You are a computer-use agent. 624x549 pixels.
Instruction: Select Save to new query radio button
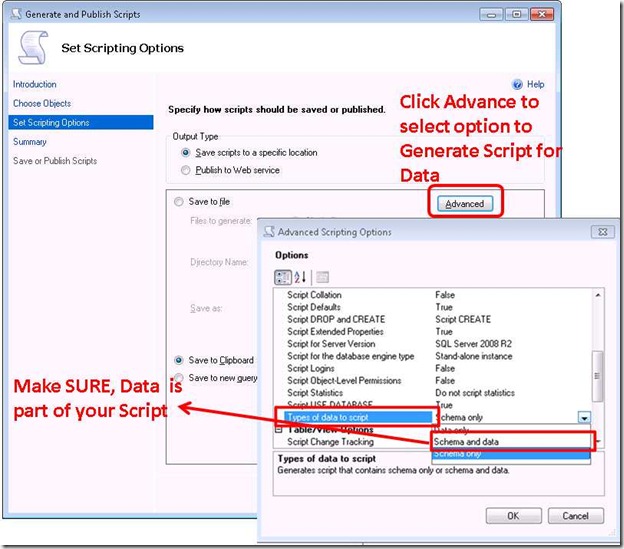pyautogui.click(x=179, y=378)
